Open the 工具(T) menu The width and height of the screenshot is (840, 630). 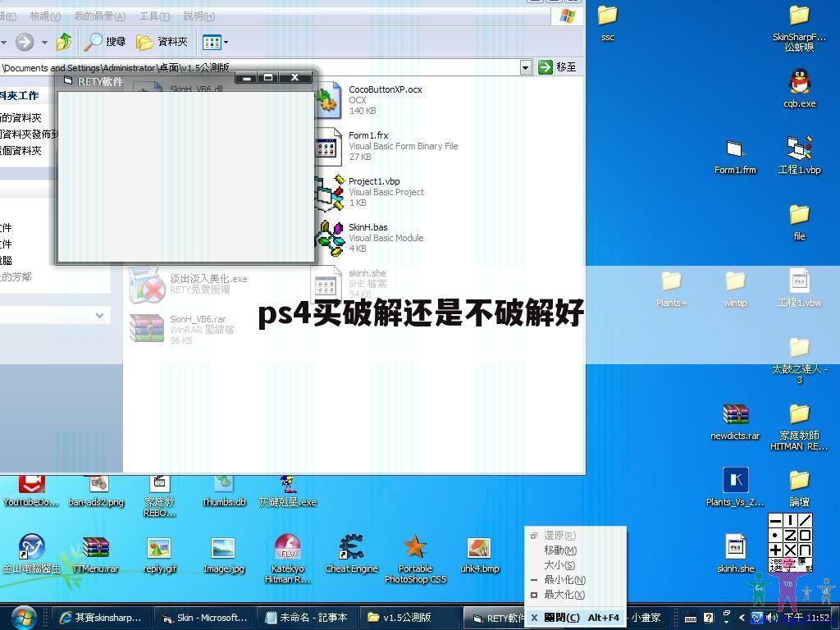[154, 16]
